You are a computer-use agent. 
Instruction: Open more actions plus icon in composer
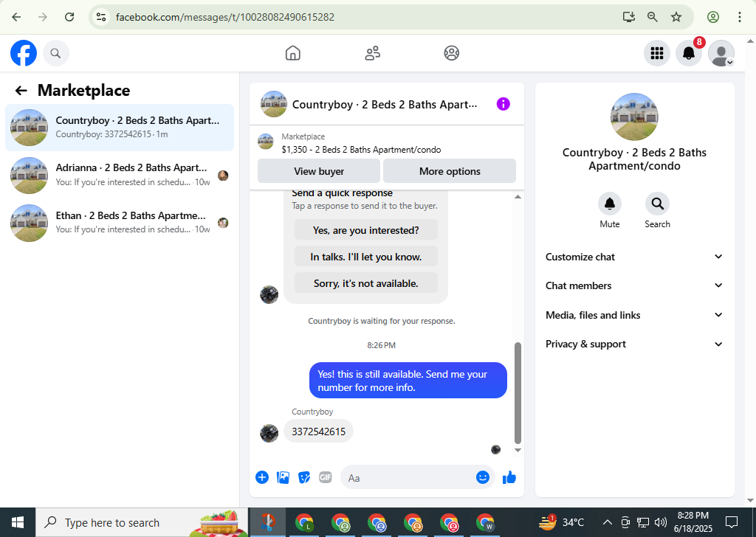(262, 477)
